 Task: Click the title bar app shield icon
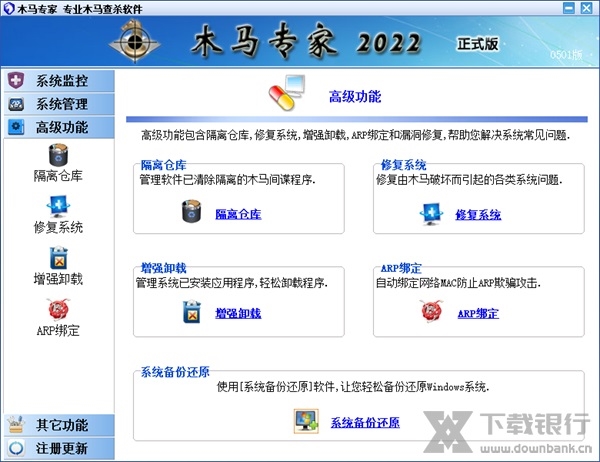coord(8,8)
